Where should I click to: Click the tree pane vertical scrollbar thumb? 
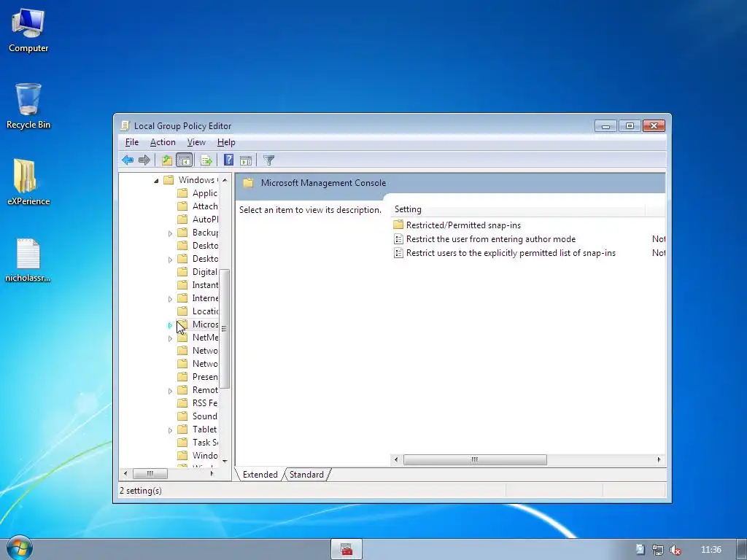[225, 329]
